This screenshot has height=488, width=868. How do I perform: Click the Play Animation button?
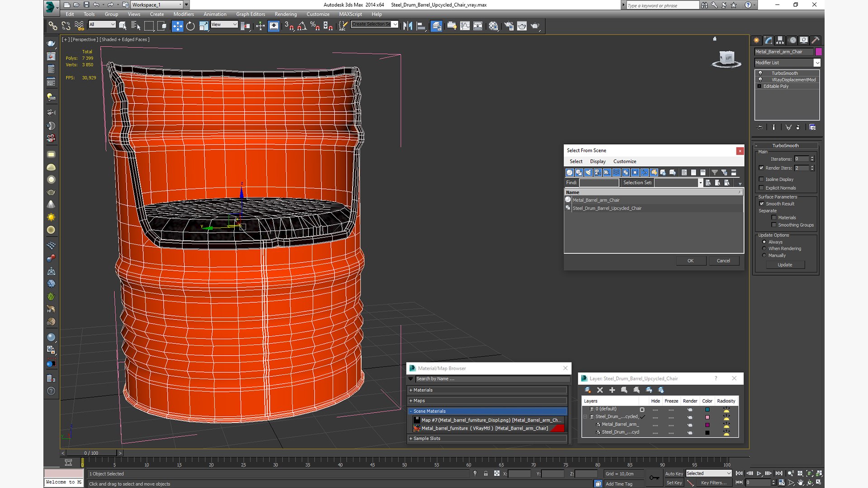click(x=759, y=473)
